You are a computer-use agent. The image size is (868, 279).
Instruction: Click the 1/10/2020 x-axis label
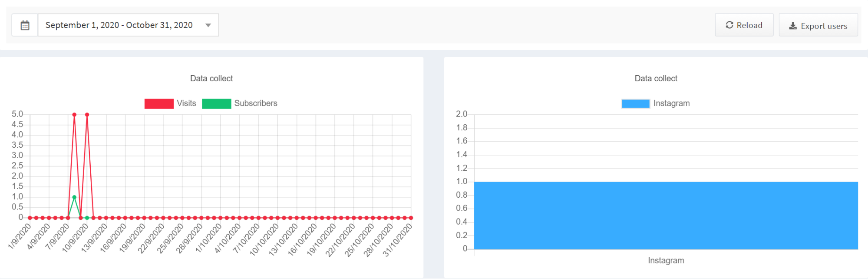coord(209,238)
